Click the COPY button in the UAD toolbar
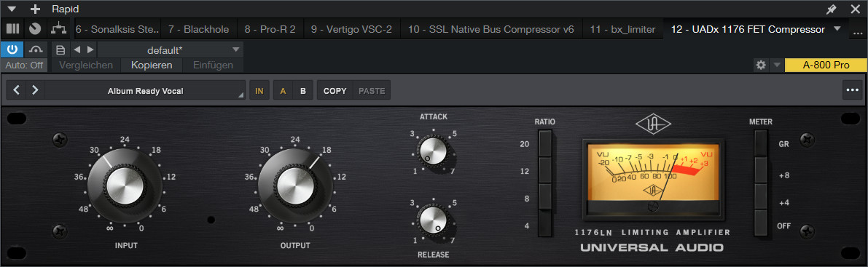 pos(335,91)
